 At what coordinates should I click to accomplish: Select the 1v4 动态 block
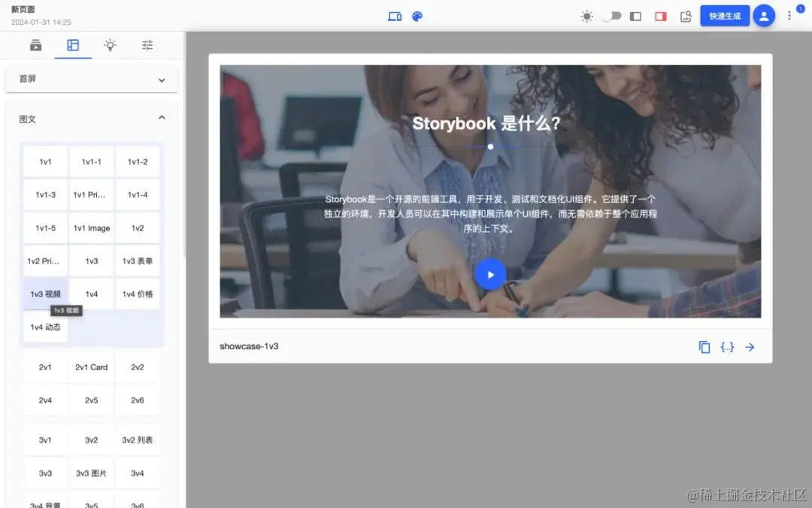coord(46,327)
